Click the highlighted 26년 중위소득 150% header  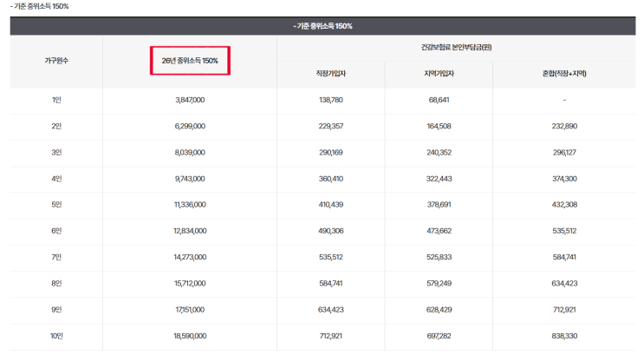(190, 61)
